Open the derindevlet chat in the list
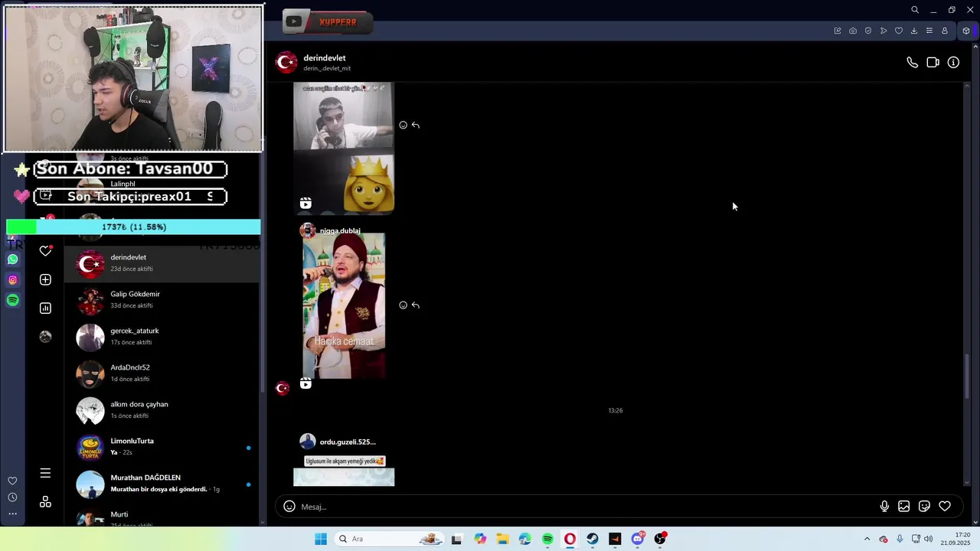980x551 pixels. tap(162, 263)
